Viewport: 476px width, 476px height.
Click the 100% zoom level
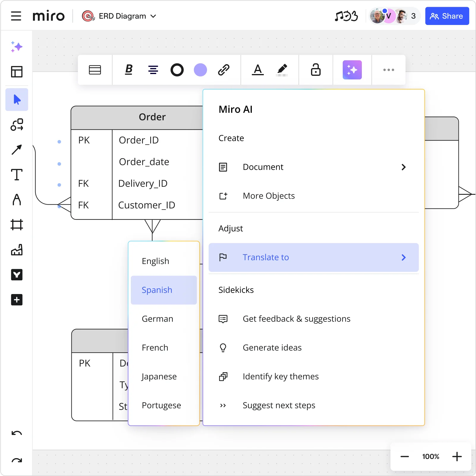[x=431, y=457]
